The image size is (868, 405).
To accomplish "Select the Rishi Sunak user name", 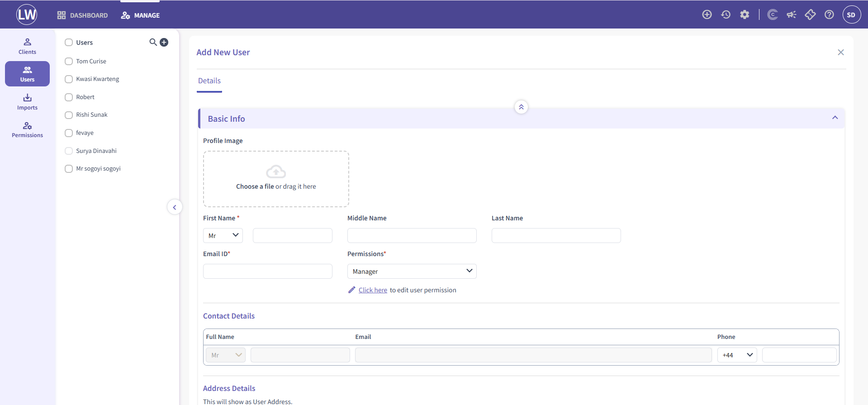I will [92, 114].
